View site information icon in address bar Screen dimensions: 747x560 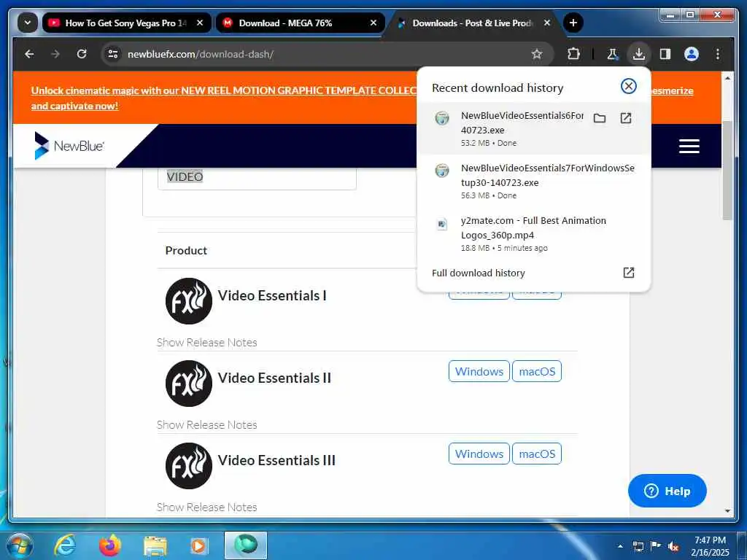(x=113, y=54)
